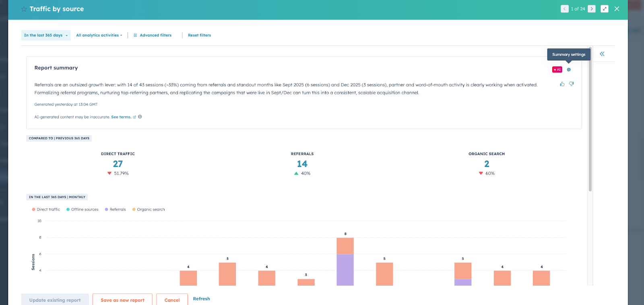Go to the previous report arrow
644x305 pixels.
[x=564, y=9]
